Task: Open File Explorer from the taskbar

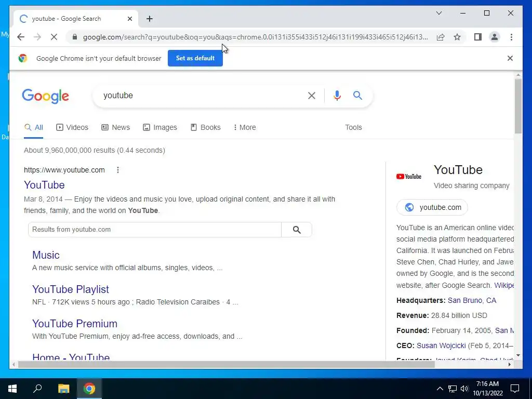Action: pos(63,389)
